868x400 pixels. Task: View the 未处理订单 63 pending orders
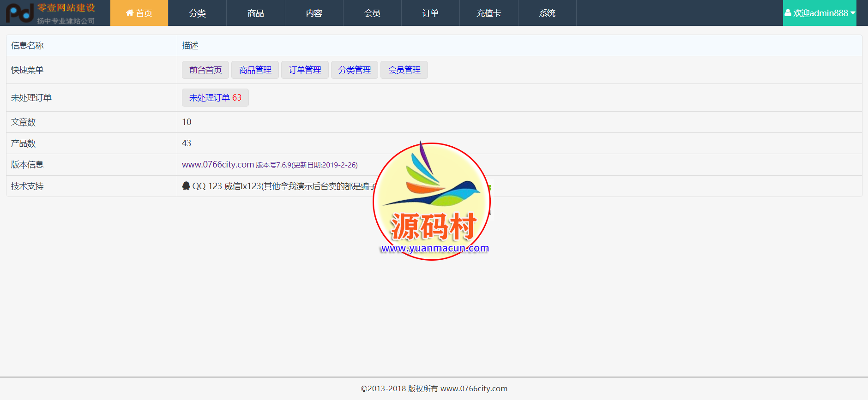[215, 98]
